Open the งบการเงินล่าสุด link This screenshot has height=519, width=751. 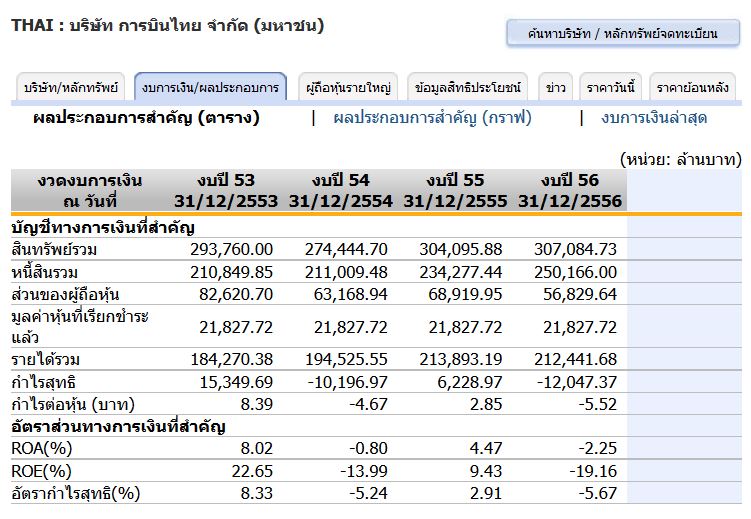click(x=654, y=118)
